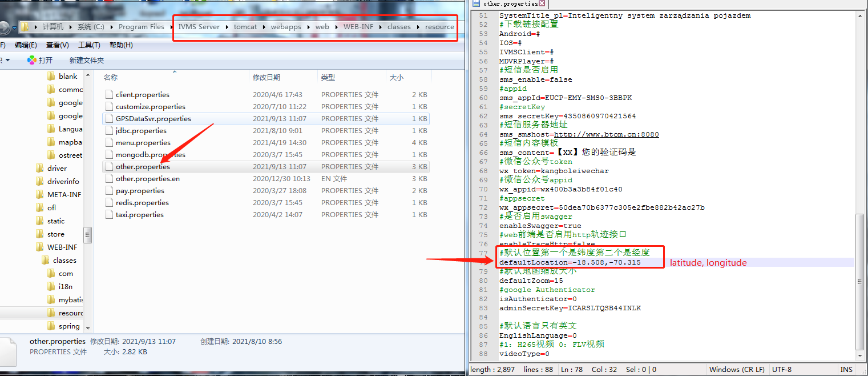Select the classes folder in the tree

tap(59, 260)
